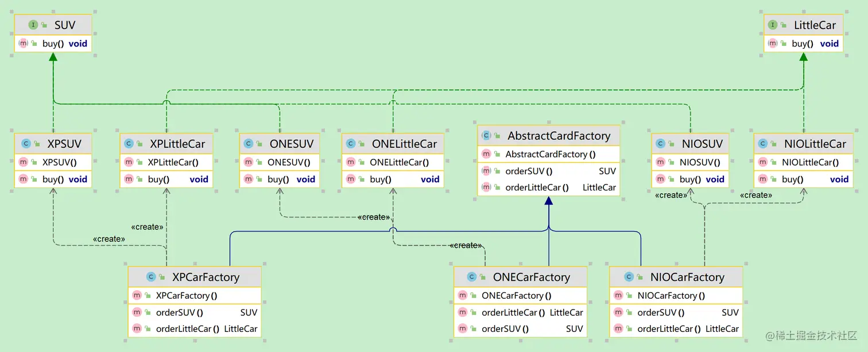This screenshot has width=868, height=352.
Task: Click the method icon of NIOSUV() constructor
Action: pos(661,162)
